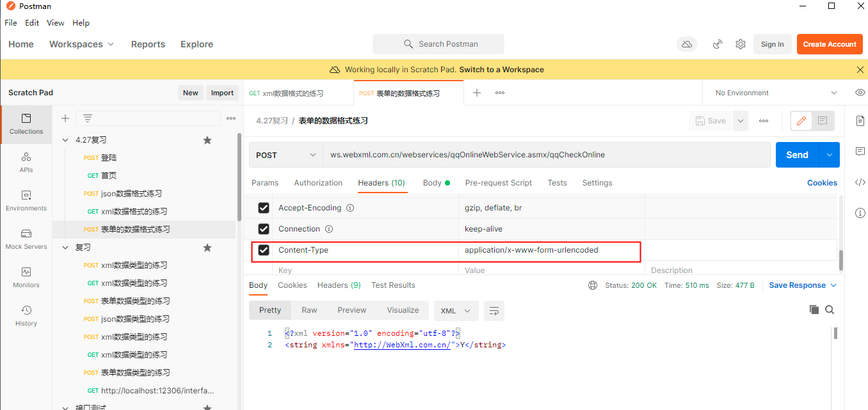
Task: Collapse the 复习 collection folder
Action: tap(65, 248)
